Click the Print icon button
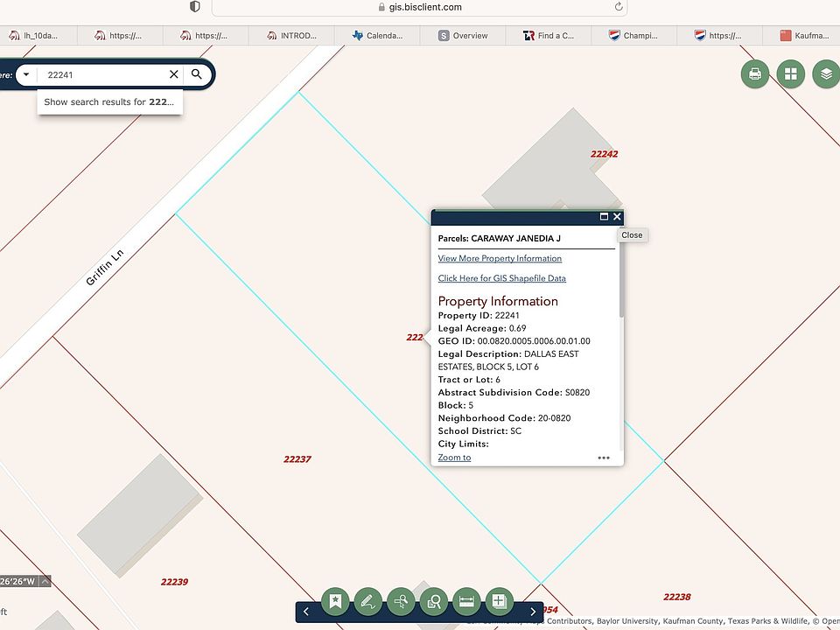This screenshot has height=630, width=840. point(755,74)
